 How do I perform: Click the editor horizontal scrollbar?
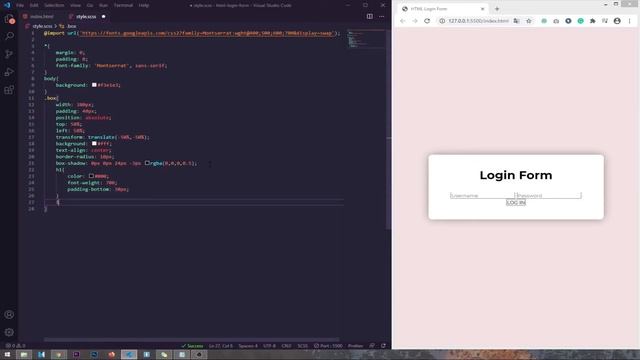click(191, 339)
